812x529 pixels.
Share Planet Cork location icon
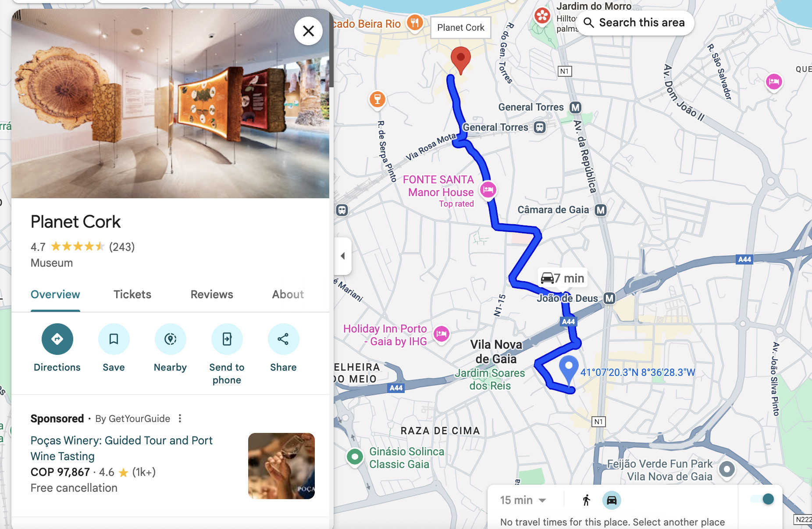[x=283, y=339]
